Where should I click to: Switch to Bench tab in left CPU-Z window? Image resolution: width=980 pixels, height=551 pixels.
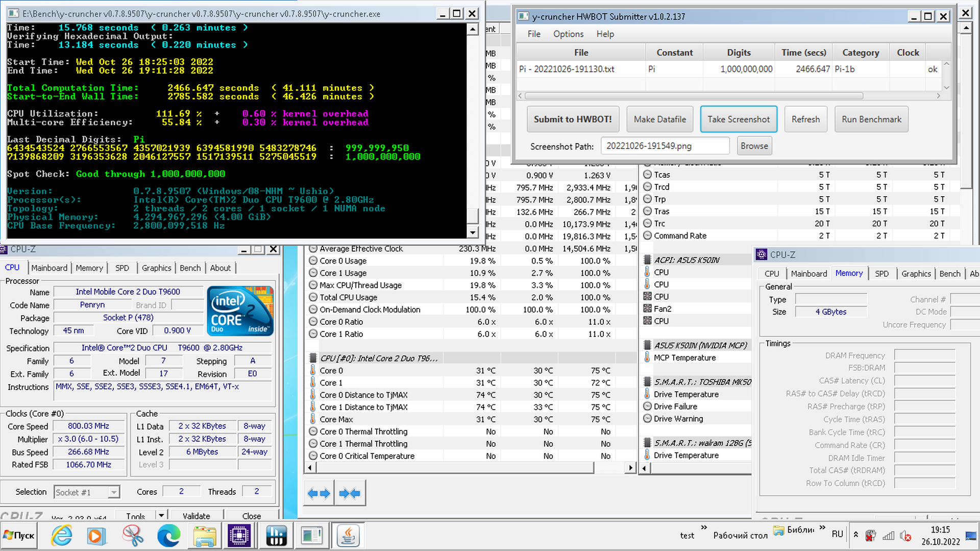(190, 268)
